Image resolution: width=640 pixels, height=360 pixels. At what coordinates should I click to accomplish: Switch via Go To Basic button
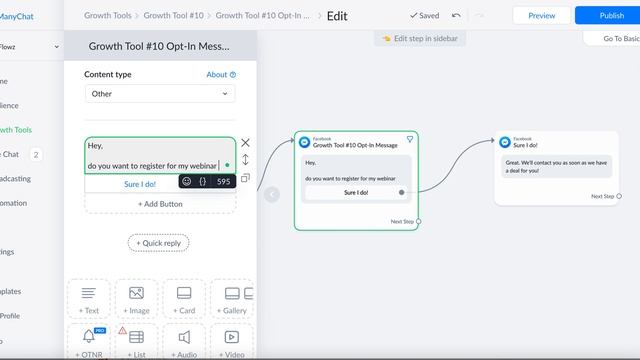[612, 38]
